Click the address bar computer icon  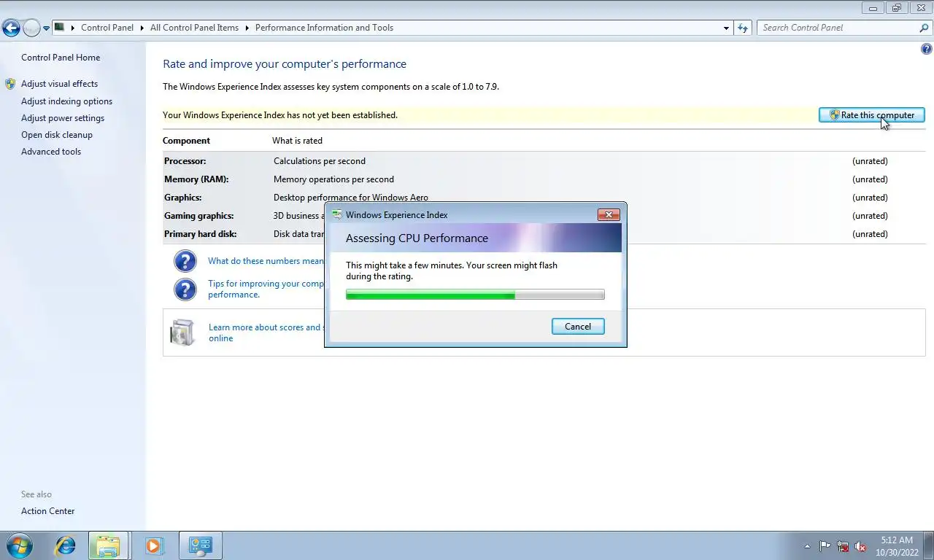(60, 27)
